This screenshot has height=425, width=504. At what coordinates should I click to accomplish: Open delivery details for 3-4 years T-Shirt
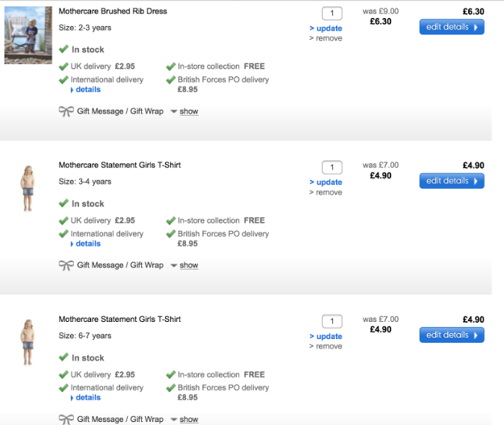(x=87, y=243)
